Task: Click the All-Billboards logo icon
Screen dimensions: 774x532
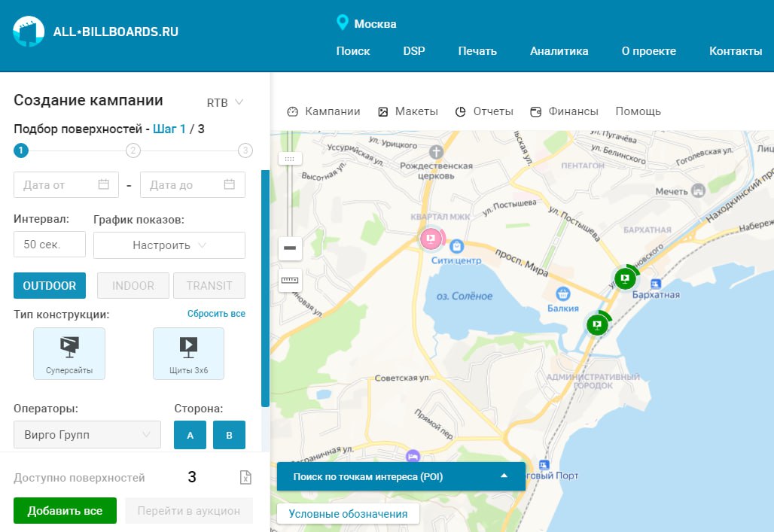Action: coord(29,31)
